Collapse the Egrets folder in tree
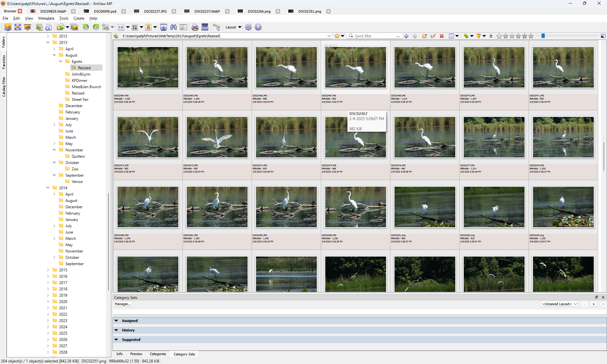Screen dimensions: 607x364 (61, 61)
